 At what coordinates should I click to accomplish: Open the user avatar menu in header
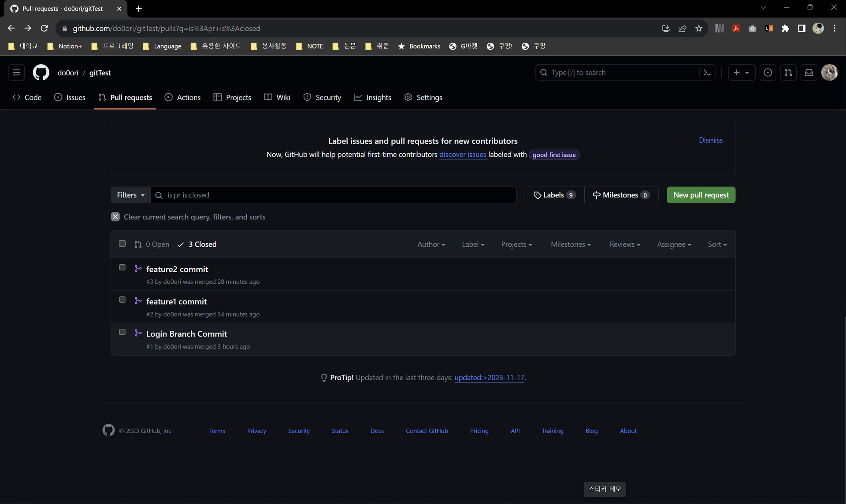pyautogui.click(x=829, y=73)
